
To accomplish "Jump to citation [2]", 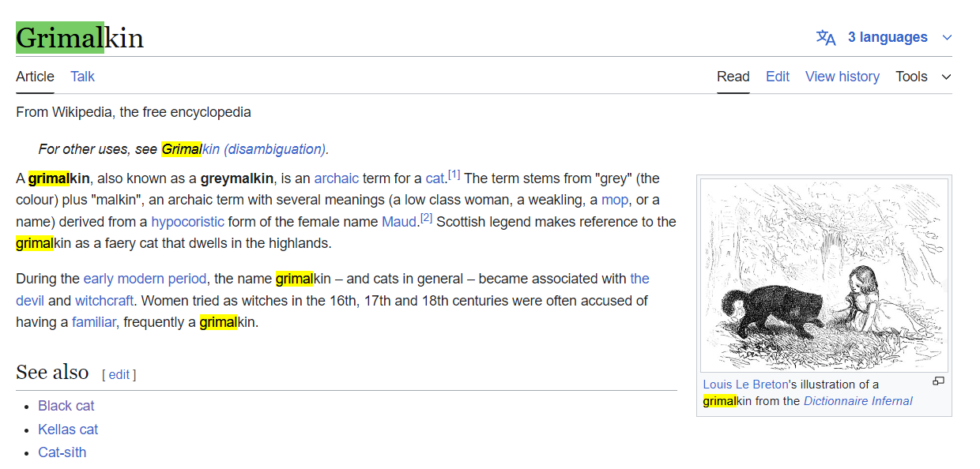I will point(426,218).
